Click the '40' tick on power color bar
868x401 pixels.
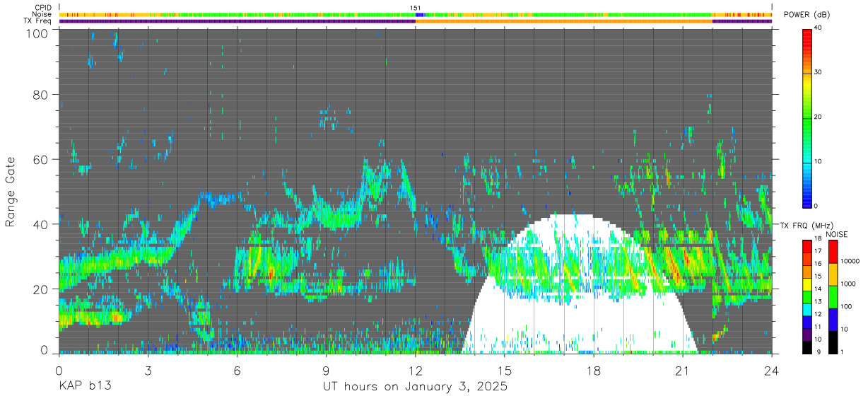click(819, 28)
